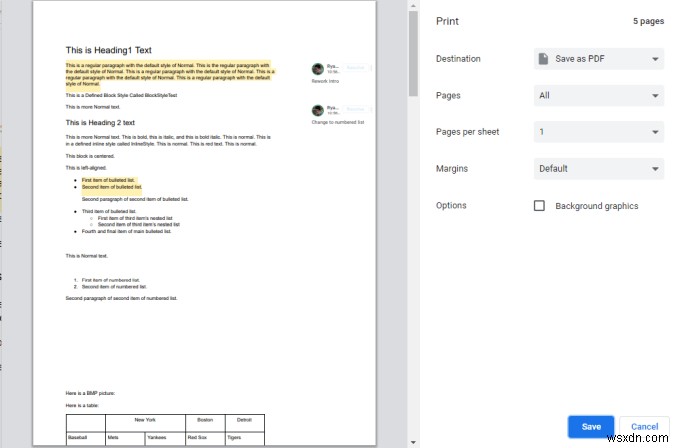Screen dimensions: 680x448
Task: Click the preview scrollbar thumb
Action: 413,53
